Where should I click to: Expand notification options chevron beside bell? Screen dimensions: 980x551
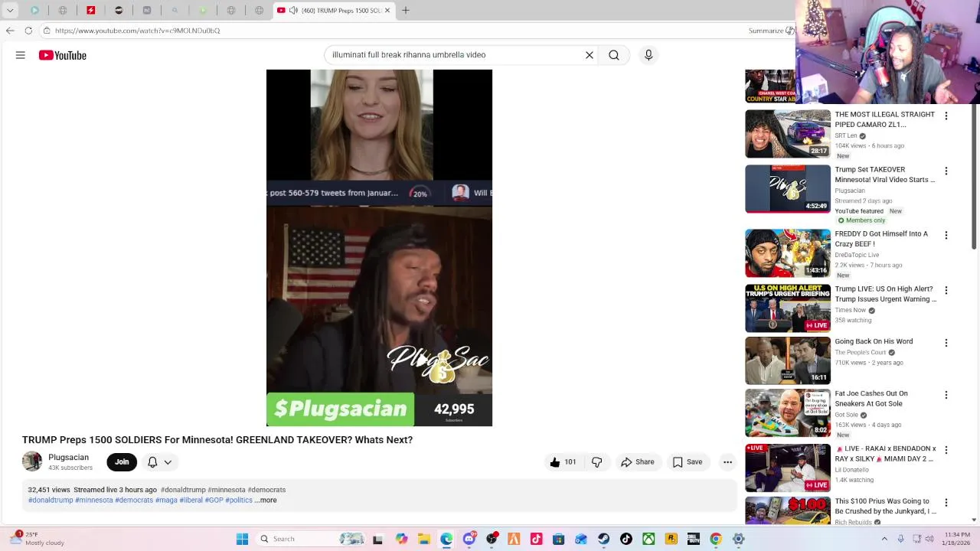[168, 462]
